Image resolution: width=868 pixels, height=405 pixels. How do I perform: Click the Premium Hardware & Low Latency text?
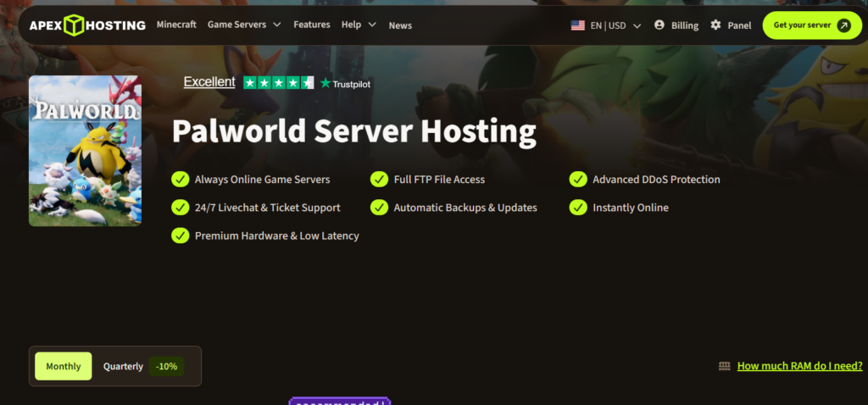coord(277,236)
